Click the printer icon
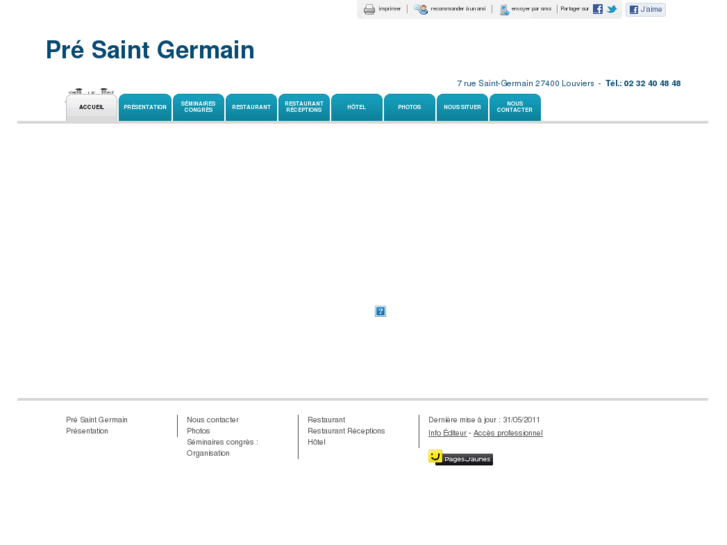 [x=369, y=9]
